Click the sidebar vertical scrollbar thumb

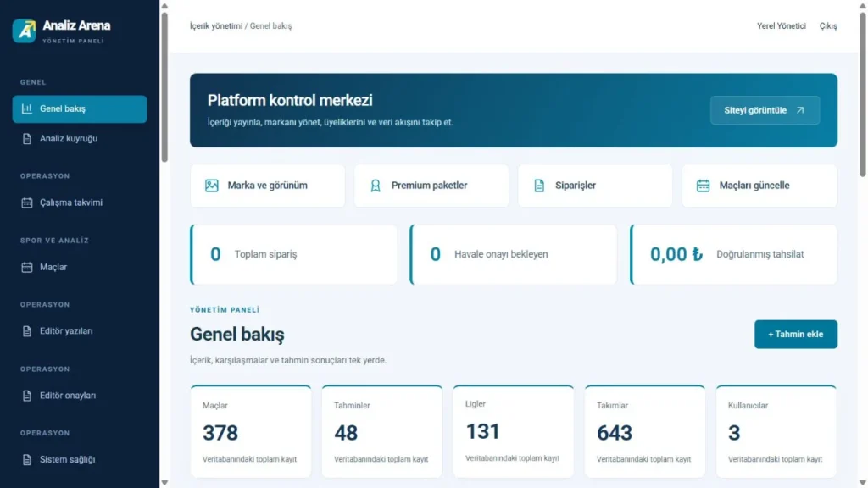coord(164,87)
